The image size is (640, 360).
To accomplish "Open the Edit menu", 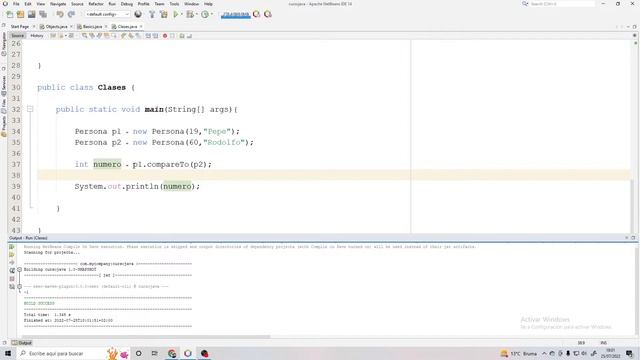I will tap(28, 4).
